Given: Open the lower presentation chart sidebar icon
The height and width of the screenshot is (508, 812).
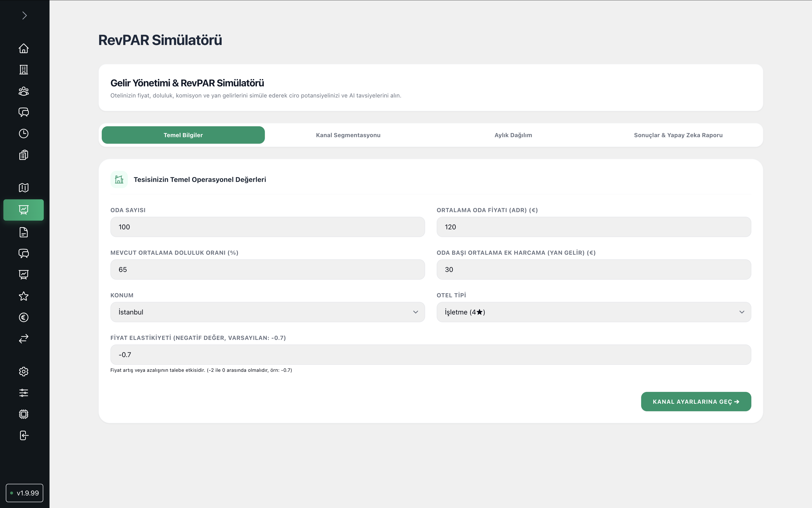Looking at the screenshot, I should click(23, 275).
